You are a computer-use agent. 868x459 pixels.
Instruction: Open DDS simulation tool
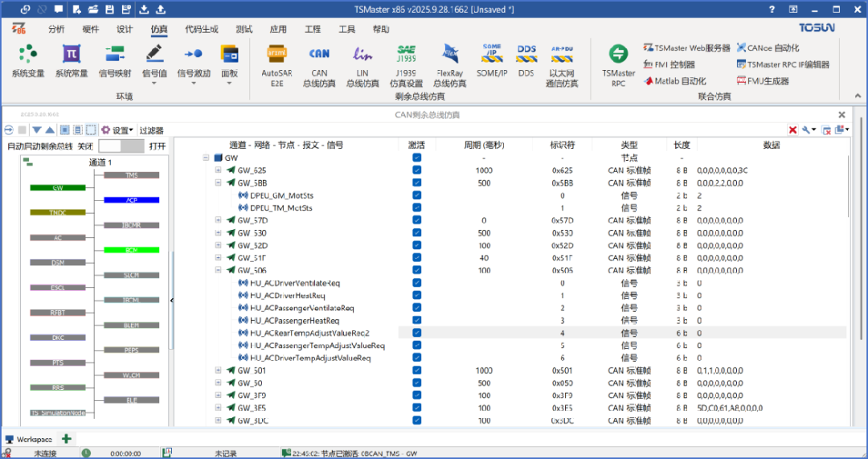click(x=526, y=61)
